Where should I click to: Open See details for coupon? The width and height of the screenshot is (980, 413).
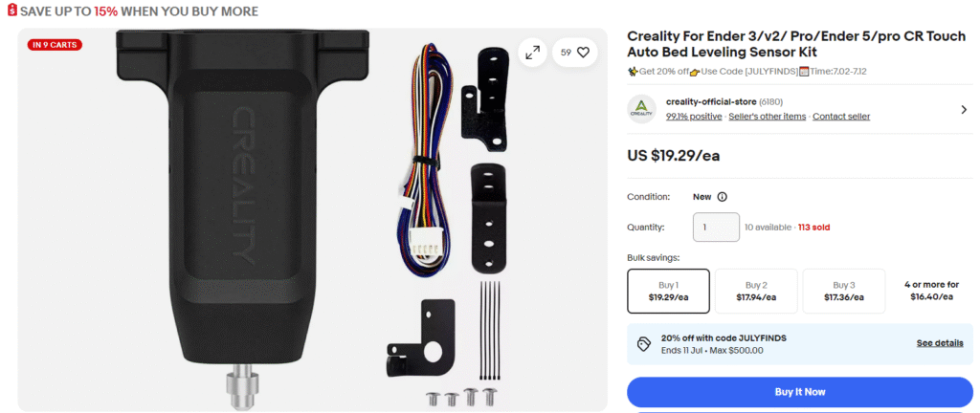click(x=940, y=343)
